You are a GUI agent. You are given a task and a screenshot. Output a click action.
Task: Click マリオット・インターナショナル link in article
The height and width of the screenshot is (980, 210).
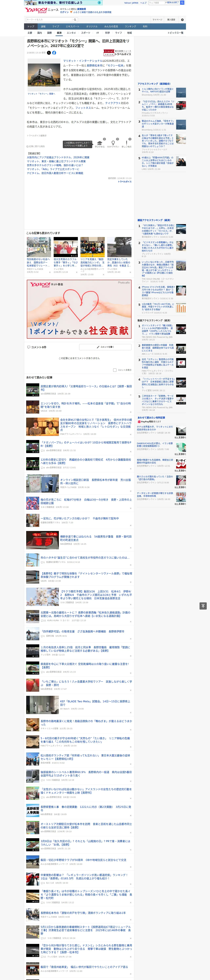coord(83,61)
